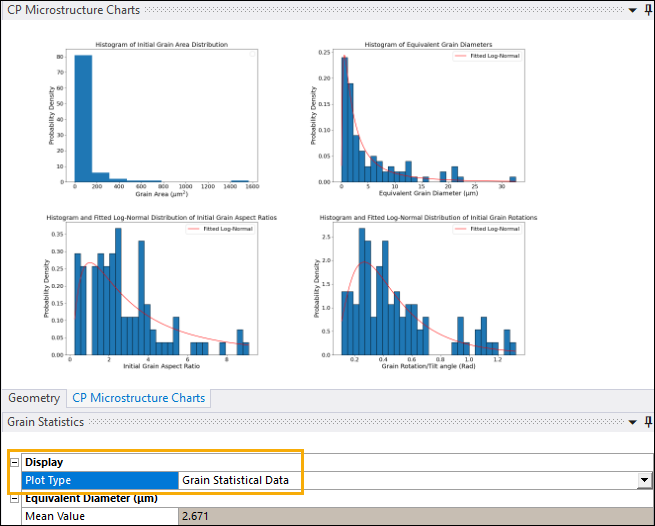Click the Grain Statistical Data value

pyautogui.click(x=236, y=480)
